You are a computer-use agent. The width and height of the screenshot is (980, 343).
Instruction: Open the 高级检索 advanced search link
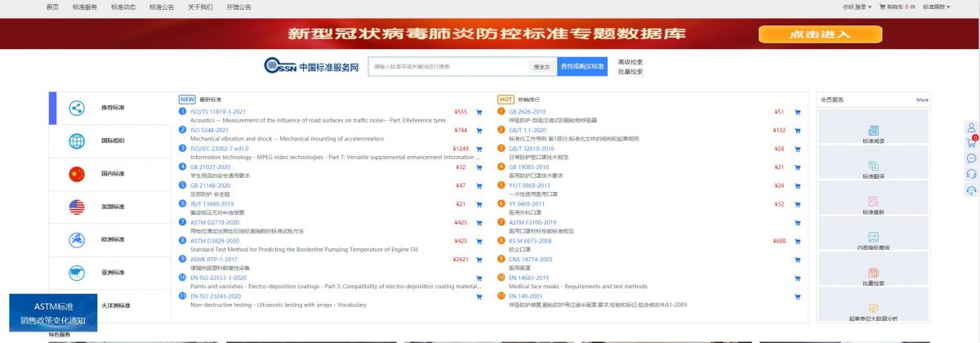click(x=630, y=61)
